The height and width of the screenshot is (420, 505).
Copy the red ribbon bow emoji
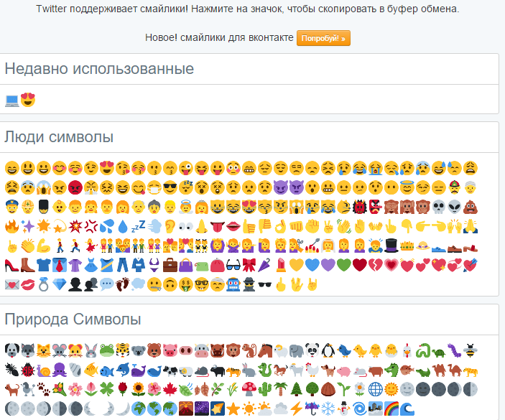249,266
